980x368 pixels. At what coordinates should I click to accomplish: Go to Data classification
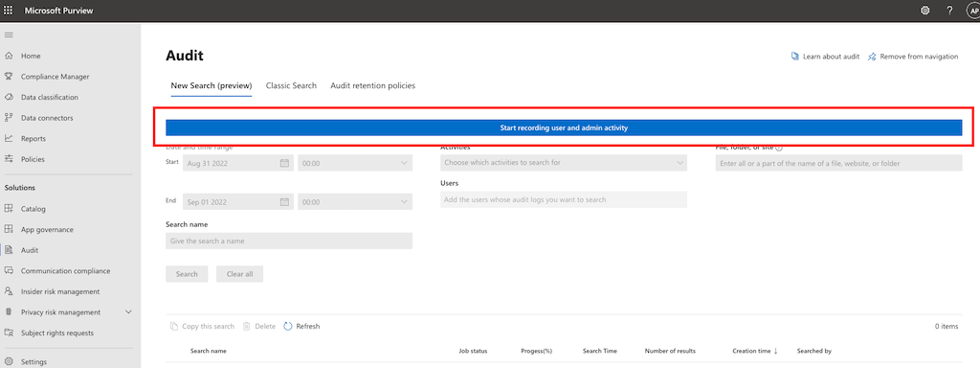click(x=50, y=97)
